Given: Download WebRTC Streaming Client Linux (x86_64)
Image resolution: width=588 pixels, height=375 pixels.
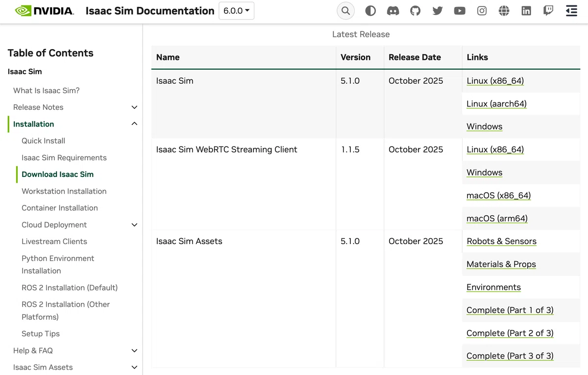Looking at the screenshot, I should coord(495,150).
